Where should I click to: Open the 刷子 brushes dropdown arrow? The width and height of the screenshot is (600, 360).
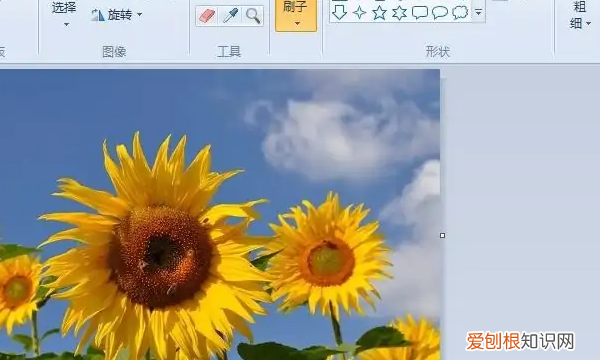(x=297, y=23)
